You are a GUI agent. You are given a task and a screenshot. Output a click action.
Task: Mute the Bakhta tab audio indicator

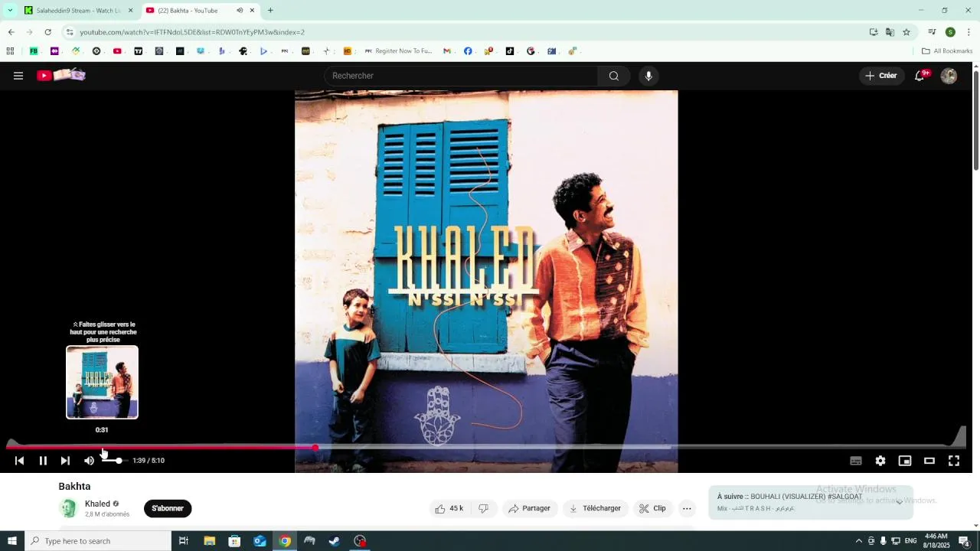click(x=240, y=11)
